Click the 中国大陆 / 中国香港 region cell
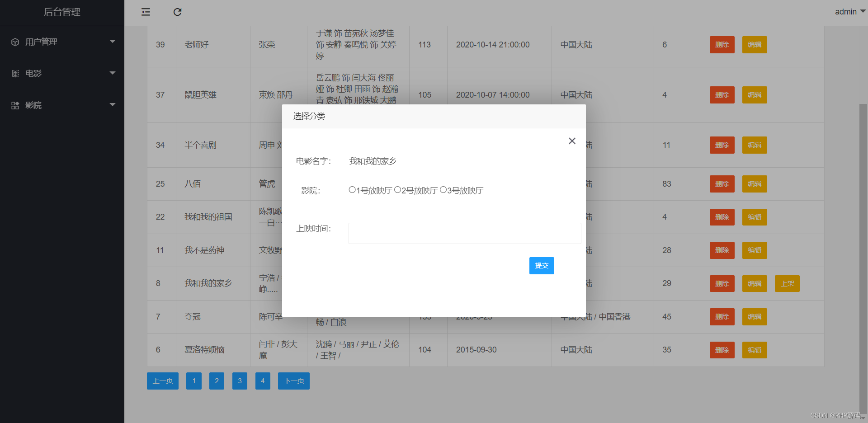The width and height of the screenshot is (868, 423). coord(603,317)
